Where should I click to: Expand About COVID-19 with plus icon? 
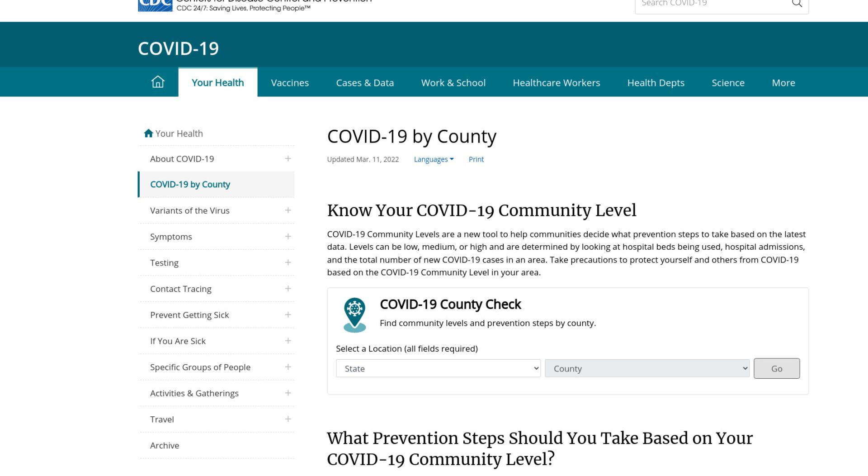tap(288, 158)
